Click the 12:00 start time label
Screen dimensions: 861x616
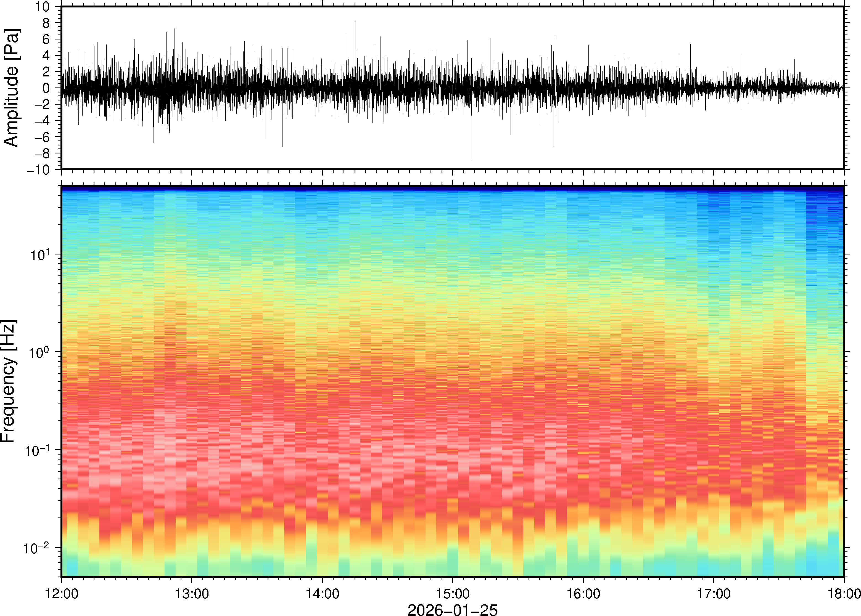(62, 594)
